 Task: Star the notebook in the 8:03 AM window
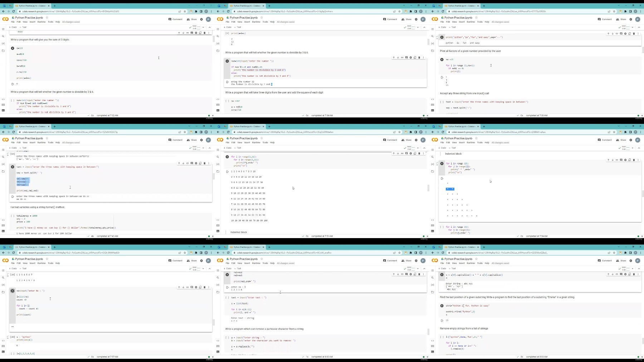pyautogui.click(x=476, y=259)
